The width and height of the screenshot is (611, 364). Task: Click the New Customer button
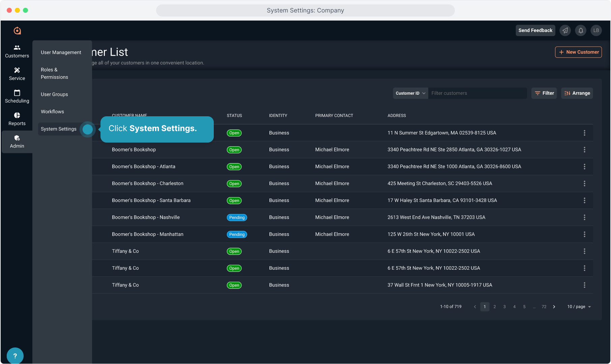[x=578, y=52]
